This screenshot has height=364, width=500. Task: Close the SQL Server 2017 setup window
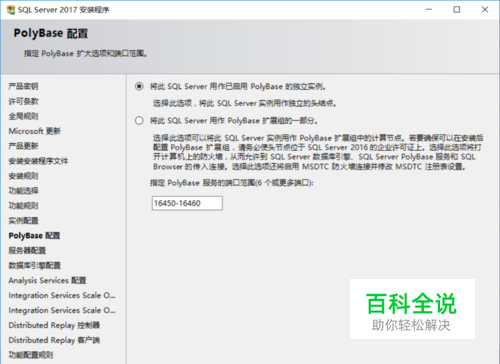[x=485, y=10]
